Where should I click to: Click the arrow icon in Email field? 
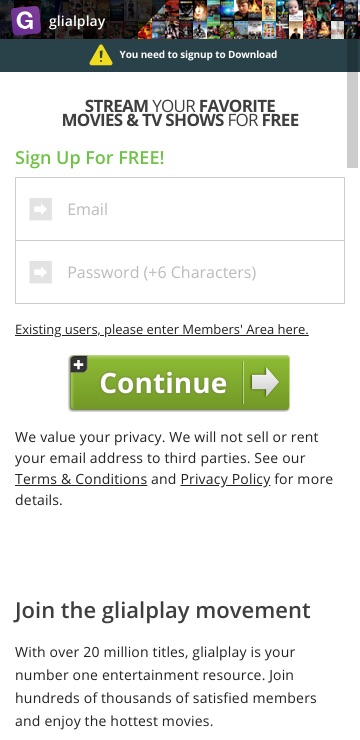pyautogui.click(x=41, y=209)
